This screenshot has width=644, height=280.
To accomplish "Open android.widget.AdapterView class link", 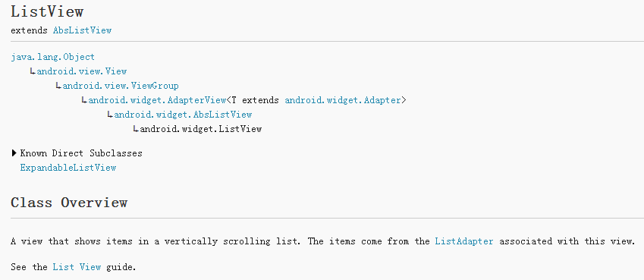I will click(x=157, y=100).
